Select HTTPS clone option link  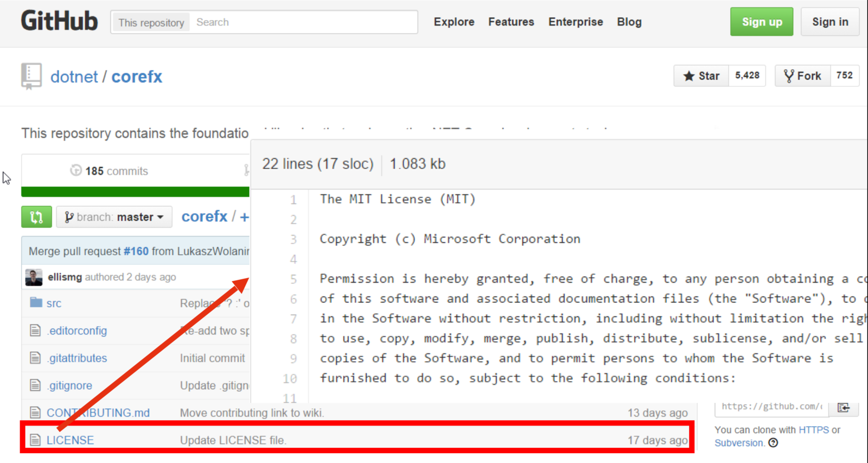pyautogui.click(x=814, y=430)
